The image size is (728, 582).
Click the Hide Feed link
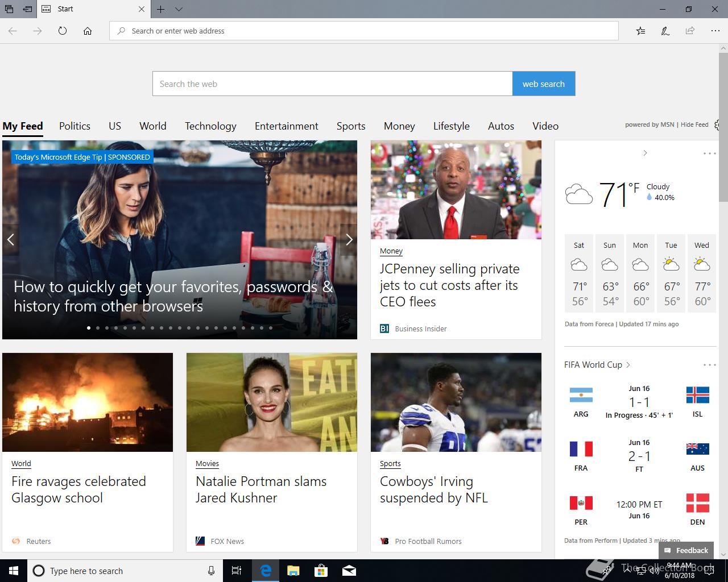click(x=694, y=124)
